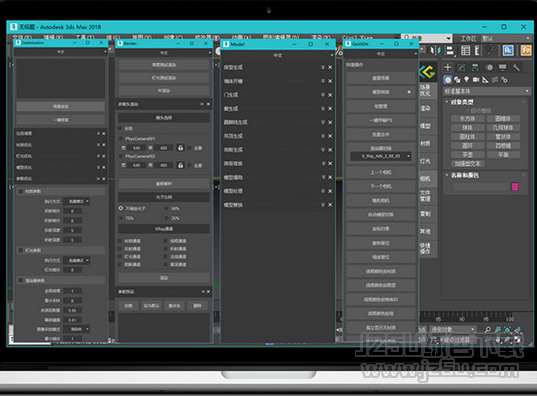The width and height of the screenshot is (537, 396).
Task: Click the 几何球体 geosphere button
Action: [x=503, y=127]
